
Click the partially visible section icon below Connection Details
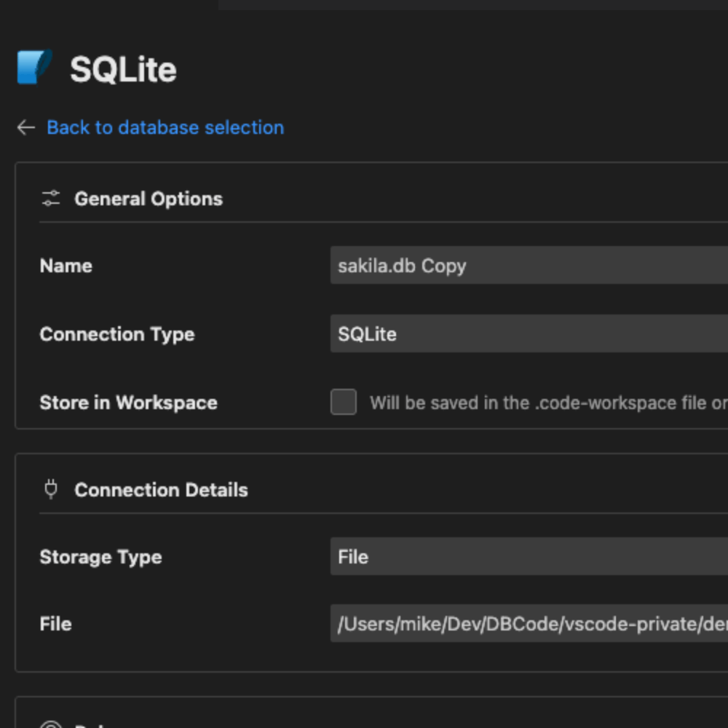(51, 724)
